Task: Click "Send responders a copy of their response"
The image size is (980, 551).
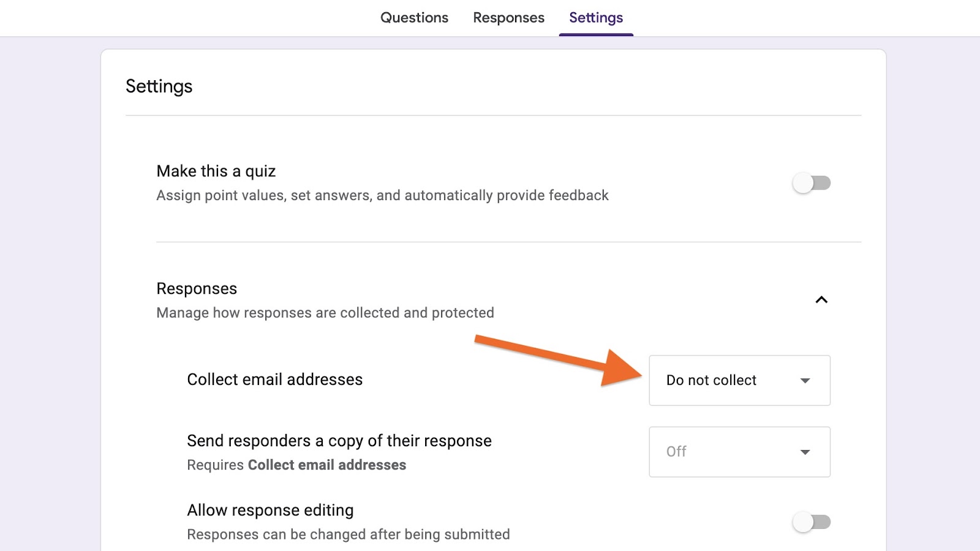Action: 339,441
